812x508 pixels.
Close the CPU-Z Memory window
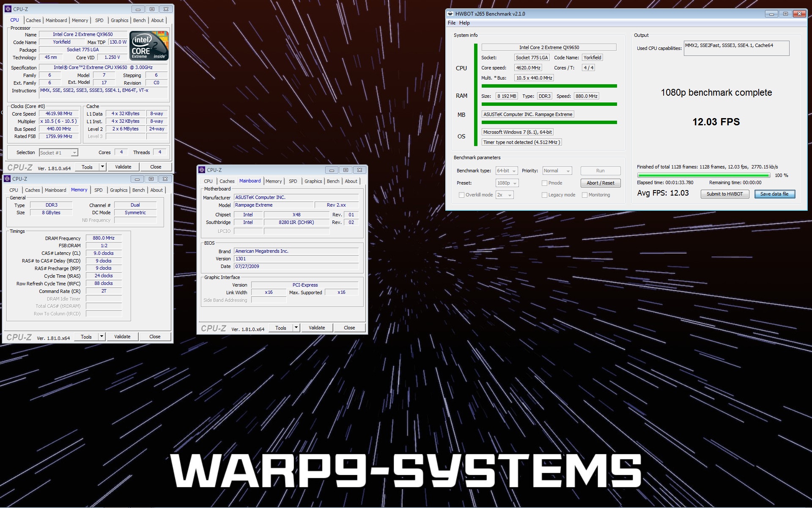(165, 179)
